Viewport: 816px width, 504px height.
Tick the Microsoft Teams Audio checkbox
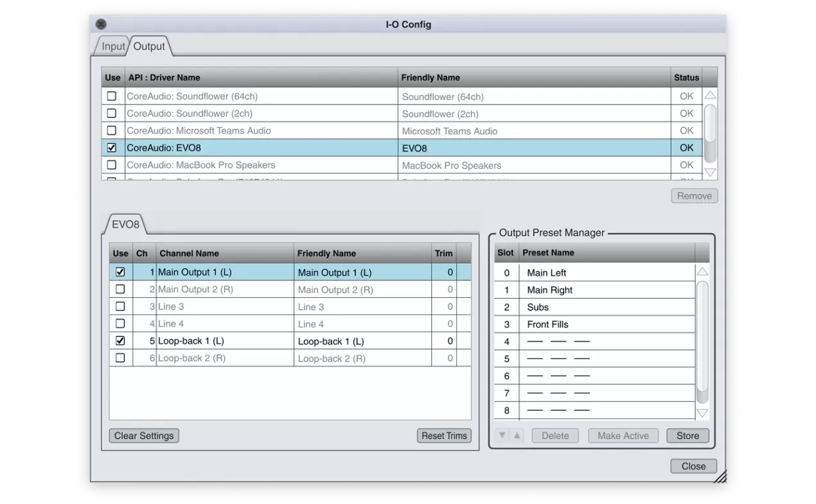coord(112,130)
